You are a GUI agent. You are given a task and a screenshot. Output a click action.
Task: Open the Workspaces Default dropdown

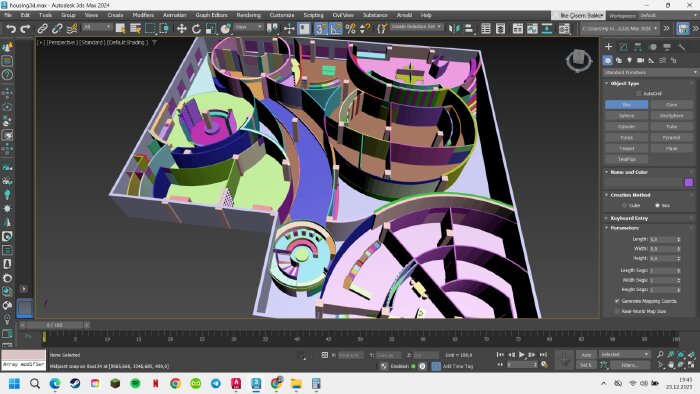click(668, 16)
